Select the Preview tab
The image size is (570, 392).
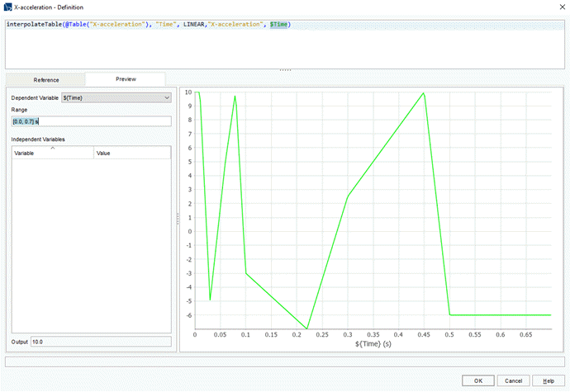click(126, 79)
